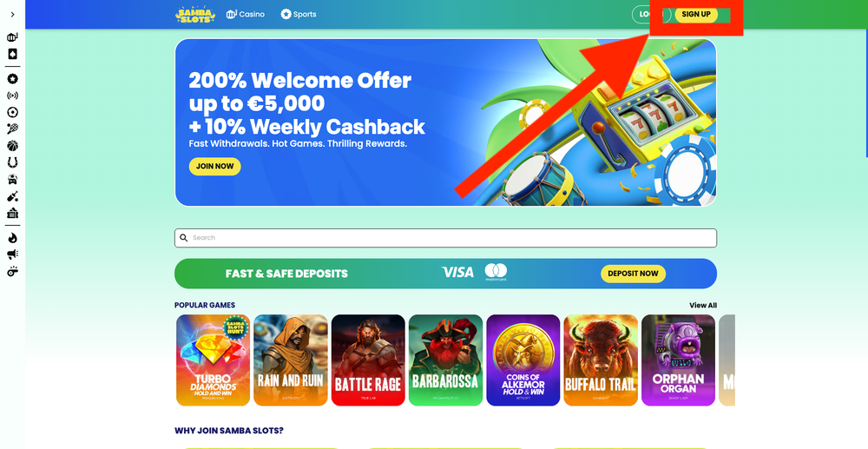This screenshot has height=449, width=868.
Task: Click the Join Now banner button
Action: tap(214, 166)
